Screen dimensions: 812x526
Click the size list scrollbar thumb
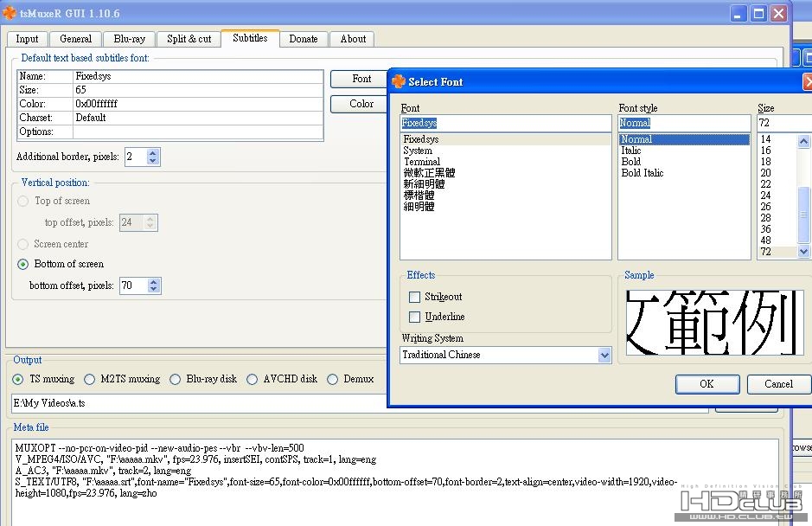tap(803, 214)
